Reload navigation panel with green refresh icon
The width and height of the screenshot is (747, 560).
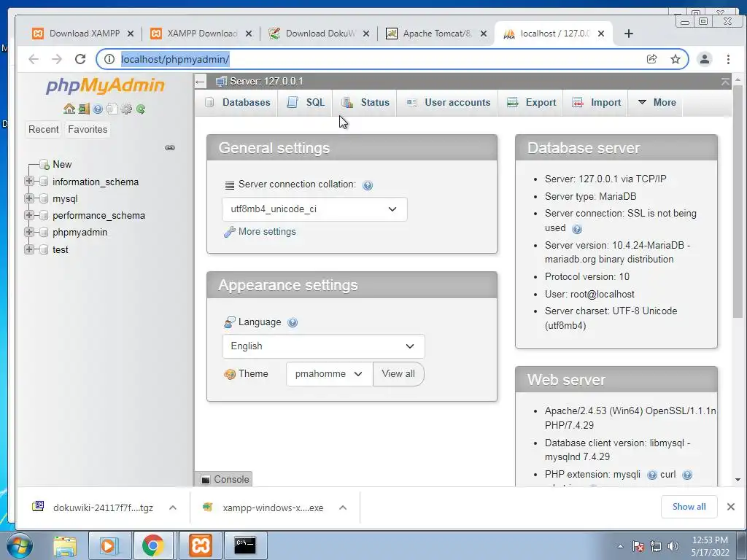[x=141, y=109]
